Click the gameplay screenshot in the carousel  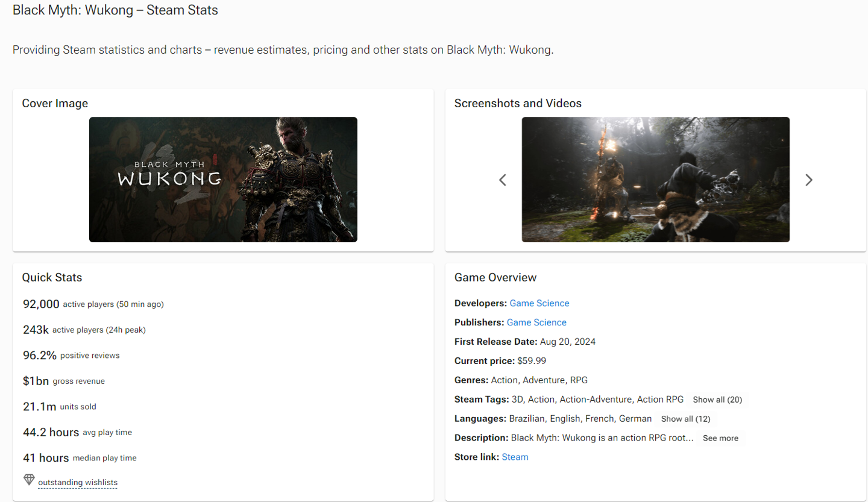click(656, 180)
